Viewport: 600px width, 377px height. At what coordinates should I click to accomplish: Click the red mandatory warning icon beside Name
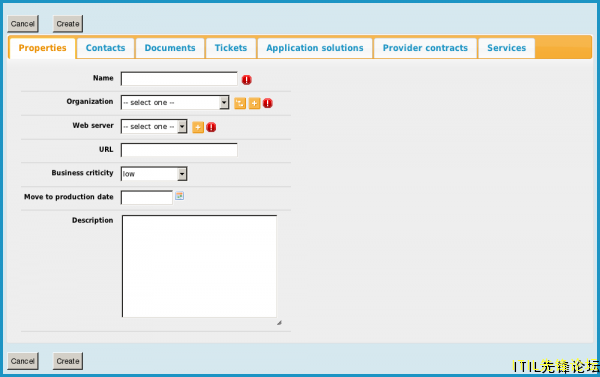click(247, 80)
